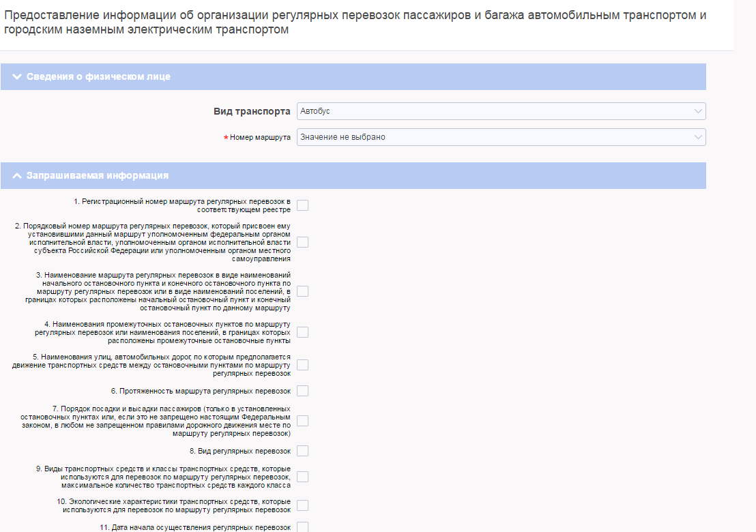Tick checkbox 11, Дата начала осуществления перевозок
Screen dimensions: 756x532
coord(302,527)
